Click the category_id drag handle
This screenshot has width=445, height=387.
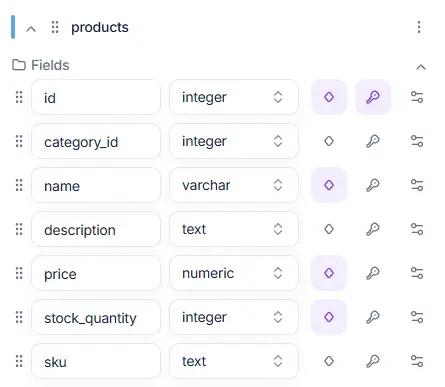click(x=19, y=141)
